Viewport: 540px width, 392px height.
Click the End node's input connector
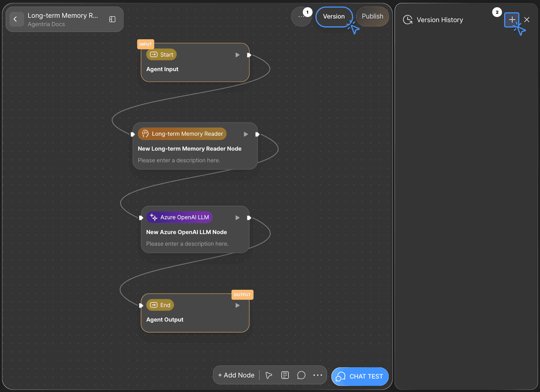click(x=141, y=305)
